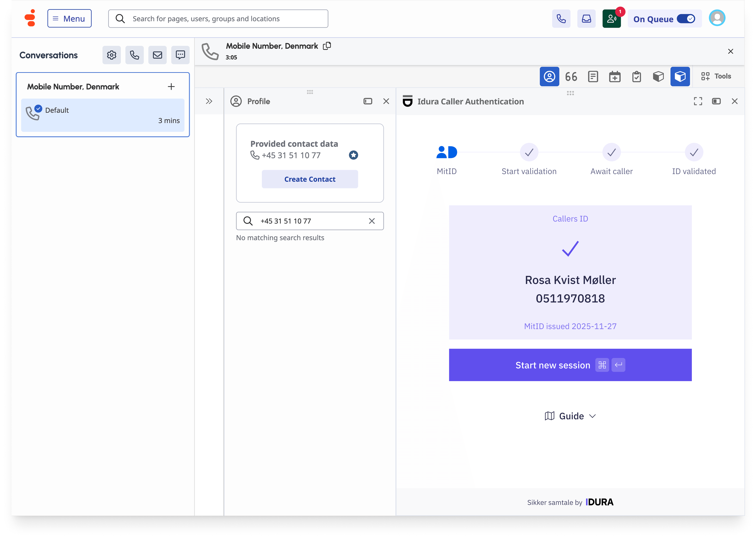The width and height of the screenshot is (756, 539).
Task: Select the highlighted blue cube integration icon
Action: (x=680, y=76)
